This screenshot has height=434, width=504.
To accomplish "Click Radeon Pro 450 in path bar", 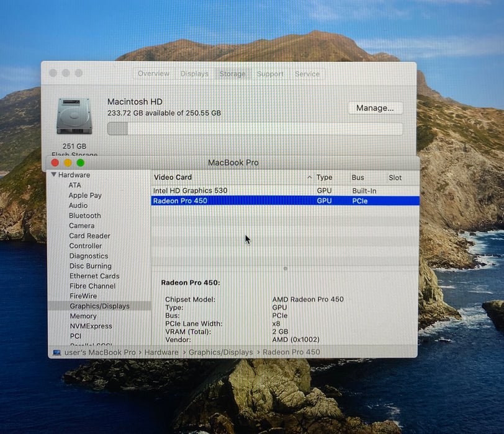I will pyautogui.click(x=291, y=352).
